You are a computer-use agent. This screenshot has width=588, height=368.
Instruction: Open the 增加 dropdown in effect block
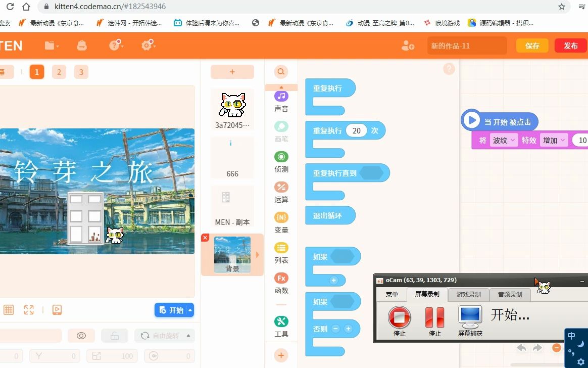coord(554,140)
